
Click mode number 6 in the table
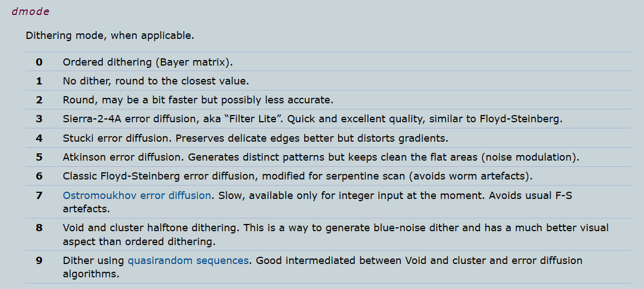[39, 176]
